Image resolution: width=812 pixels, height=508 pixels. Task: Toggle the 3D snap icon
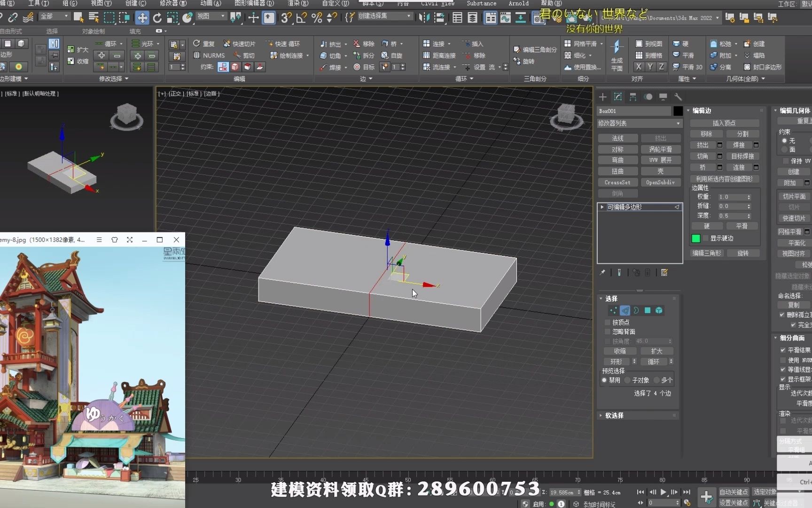point(285,18)
